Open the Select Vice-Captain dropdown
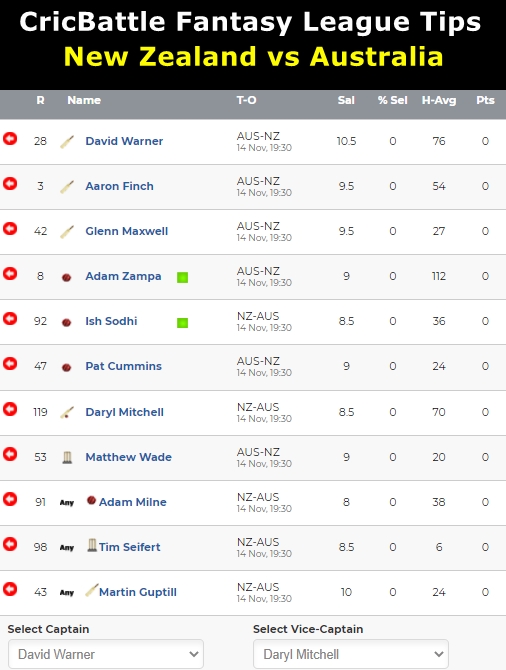 [351, 654]
